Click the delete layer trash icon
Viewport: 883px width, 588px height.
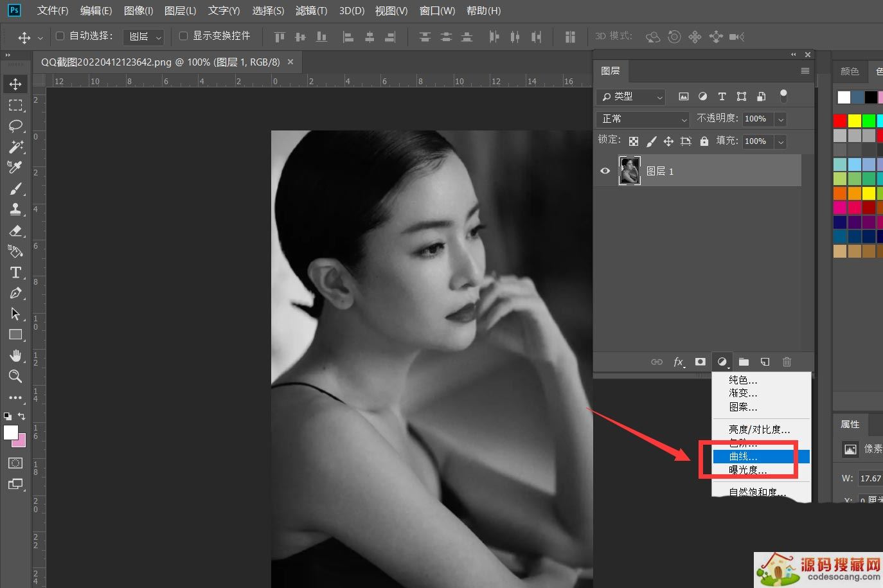[x=787, y=362]
